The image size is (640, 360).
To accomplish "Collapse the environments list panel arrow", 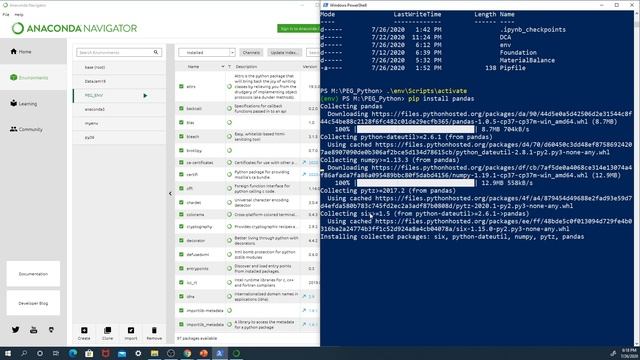I will [170, 193].
